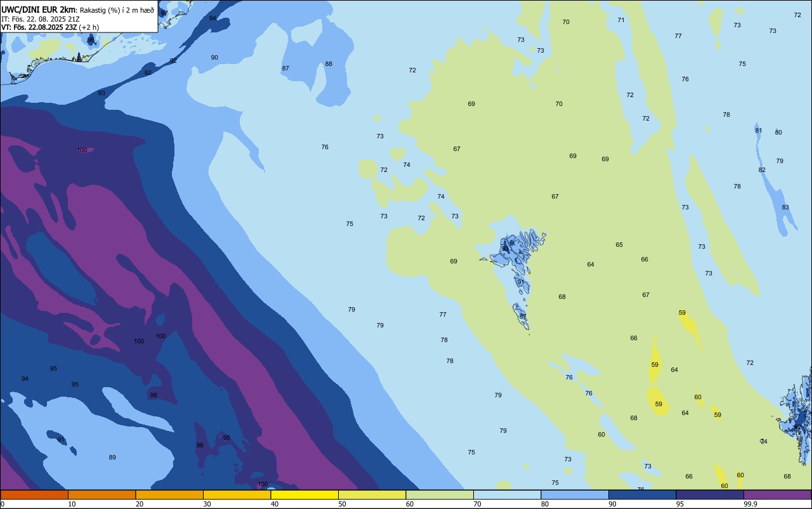812x509 pixels.
Task: Click the map title 'UWC/DINI EUR 2km'
Action: [x=38, y=9]
